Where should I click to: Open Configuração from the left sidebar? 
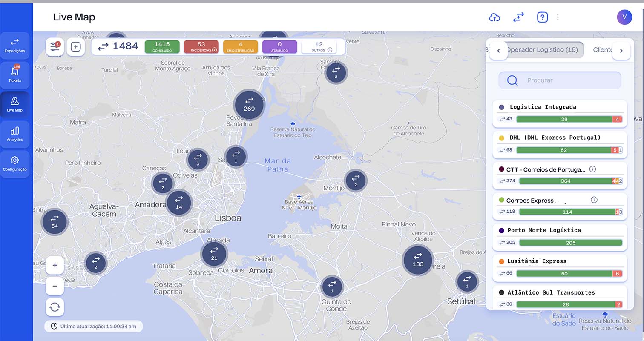[x=15, y=164]
